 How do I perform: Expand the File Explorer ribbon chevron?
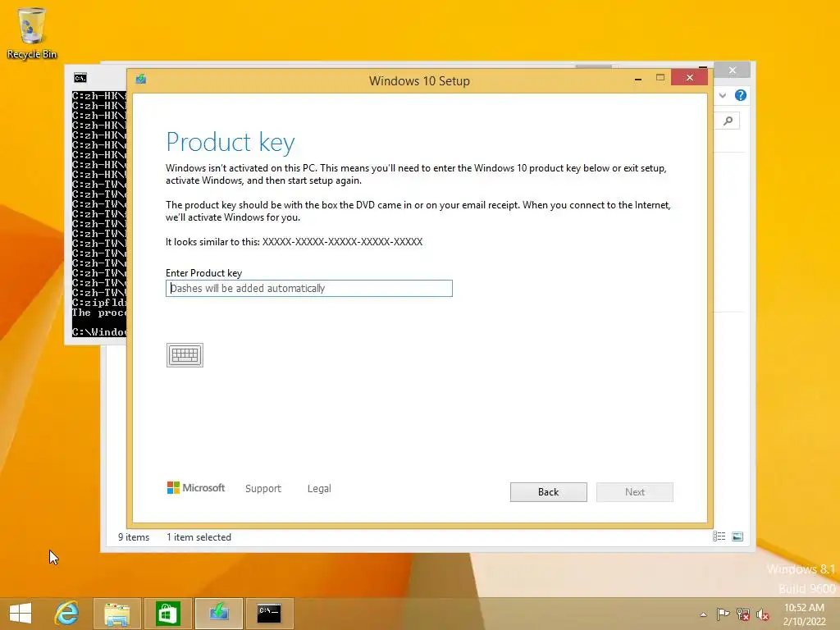(x=723, y=95)
